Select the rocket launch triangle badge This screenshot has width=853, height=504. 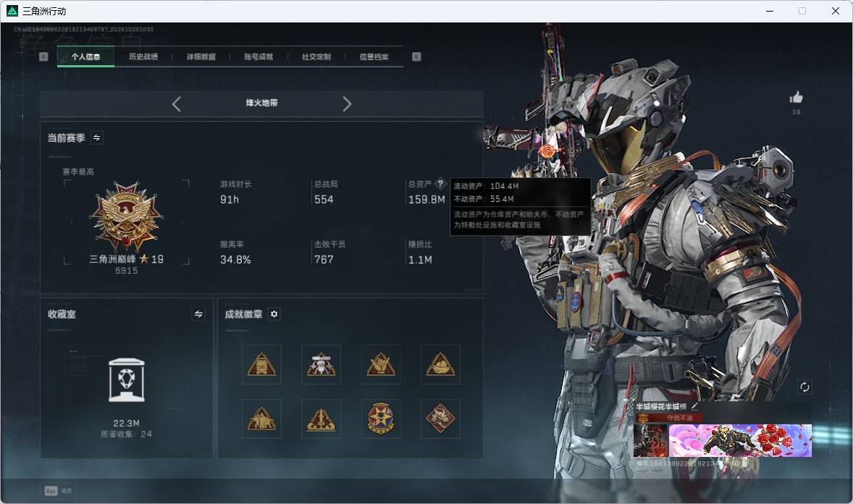321,419
